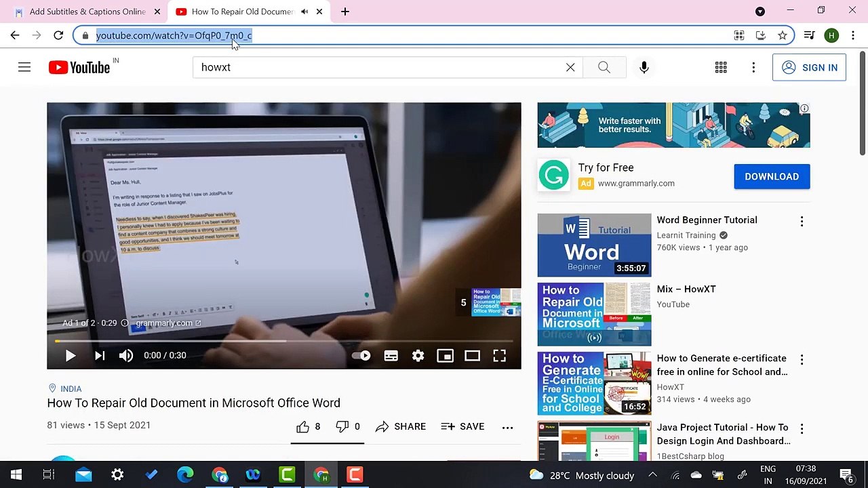Open Chrome three-dot menu
Screen dimensions: 868x488
pos(853,35)
